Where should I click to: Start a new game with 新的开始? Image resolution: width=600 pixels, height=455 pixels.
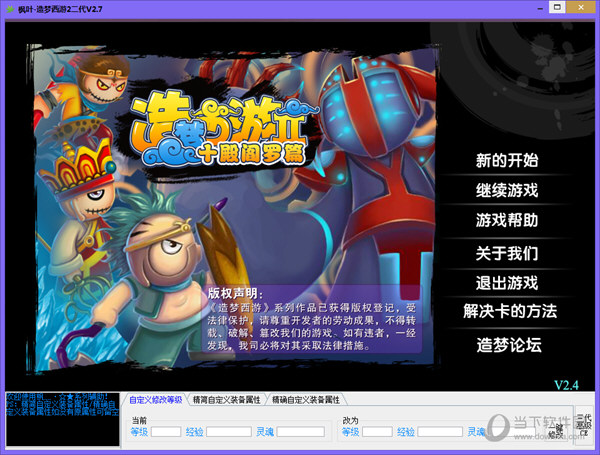coord(507,160)
